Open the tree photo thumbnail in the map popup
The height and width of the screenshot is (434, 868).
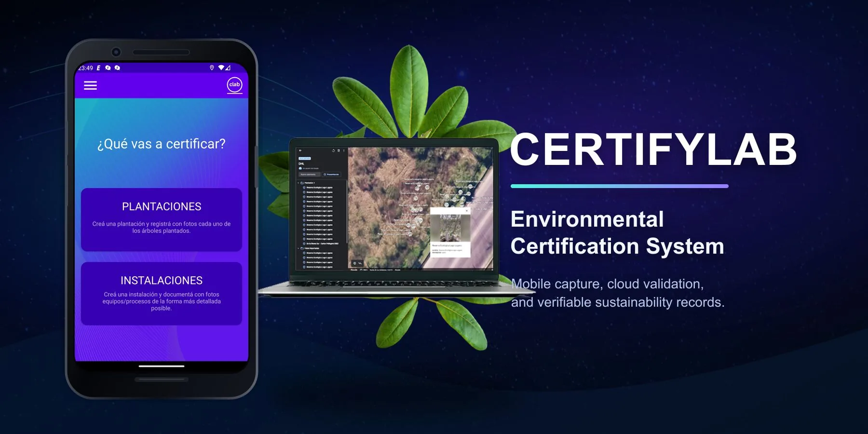click(x=450, y=228)
